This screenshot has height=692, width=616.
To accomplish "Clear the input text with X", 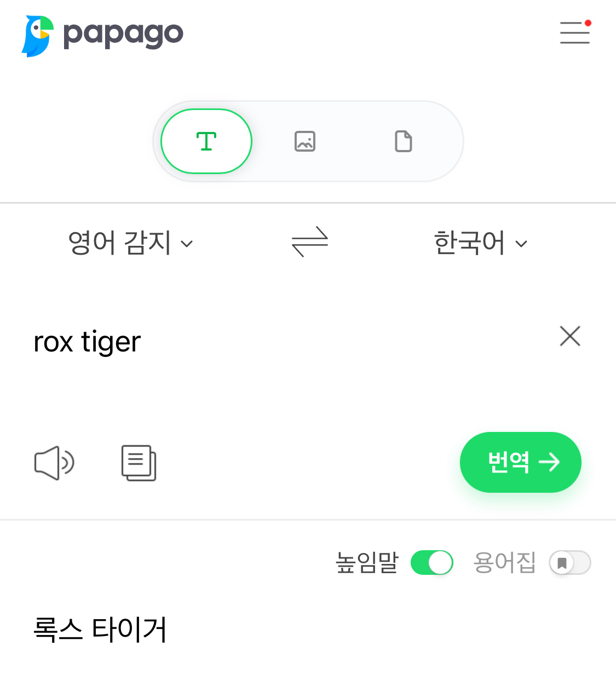I will [x=570, y=336].
